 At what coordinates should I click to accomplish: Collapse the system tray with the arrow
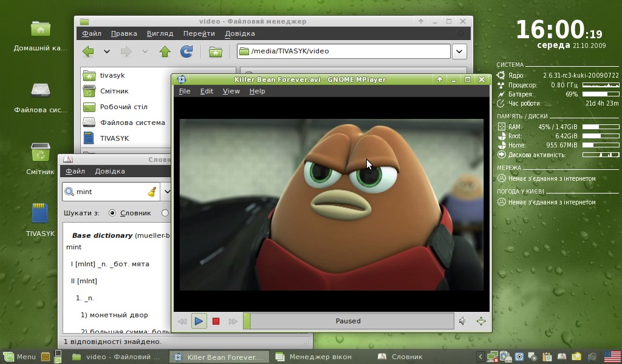(x=480, y=357)
